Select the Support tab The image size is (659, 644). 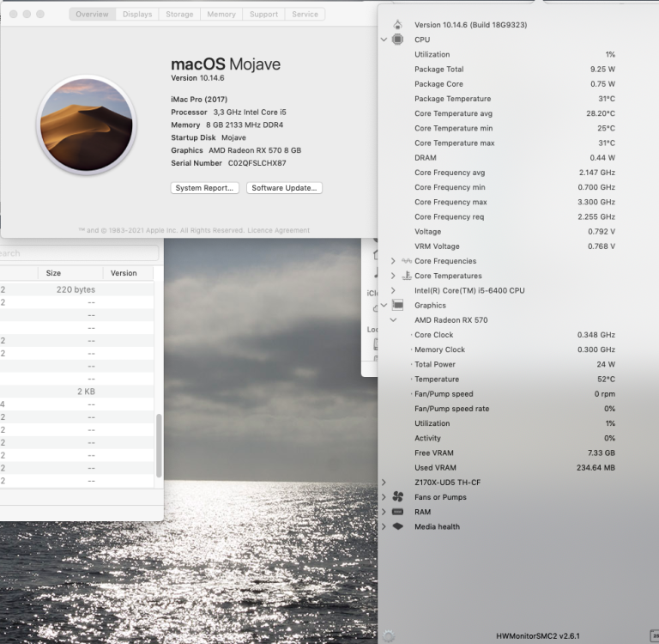[x=264, y=14]
